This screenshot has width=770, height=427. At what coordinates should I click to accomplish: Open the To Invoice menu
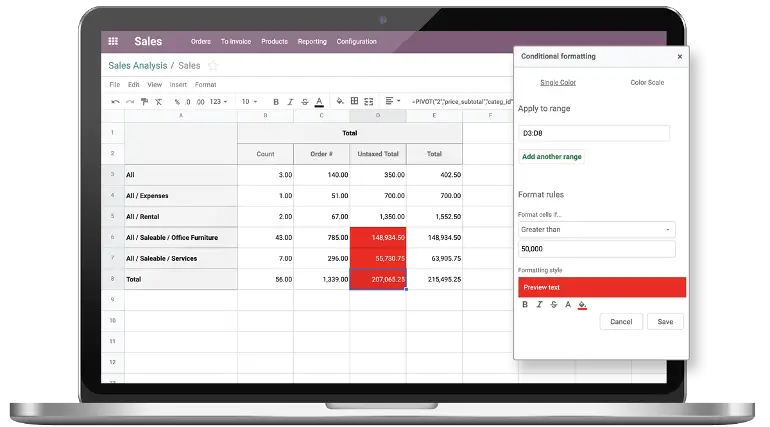tap(236, 42)
